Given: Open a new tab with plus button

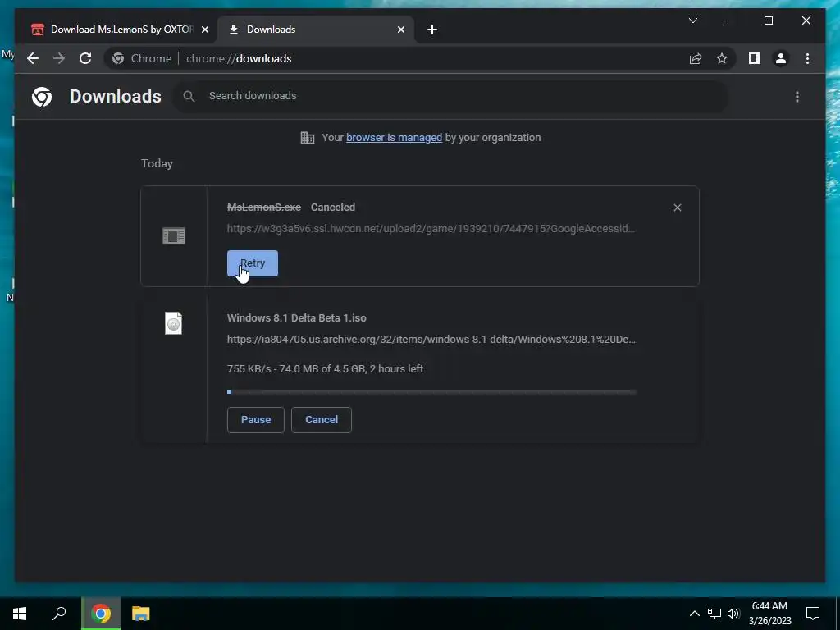Looking at the screenshot, I should 432,30.
